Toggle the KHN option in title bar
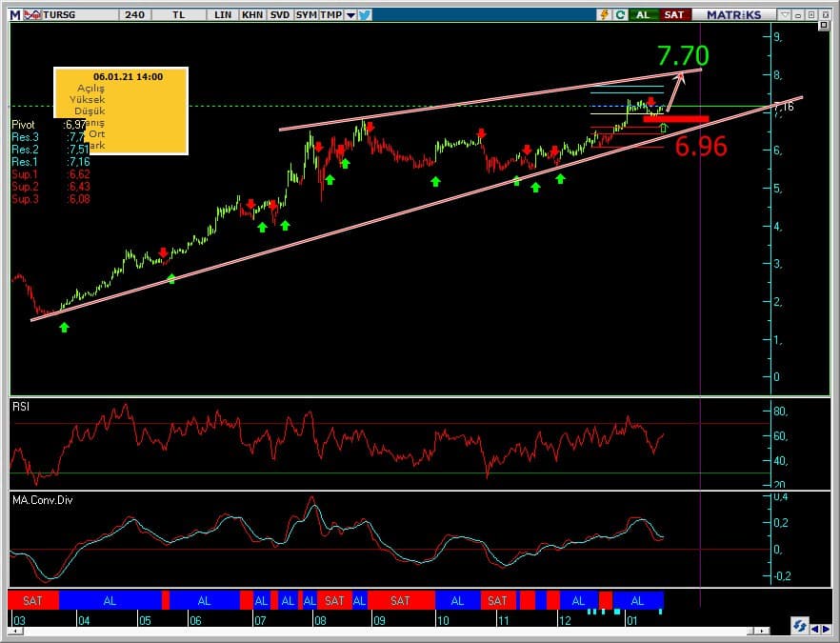Screen dimensions: 840x643 coord(252,14)
